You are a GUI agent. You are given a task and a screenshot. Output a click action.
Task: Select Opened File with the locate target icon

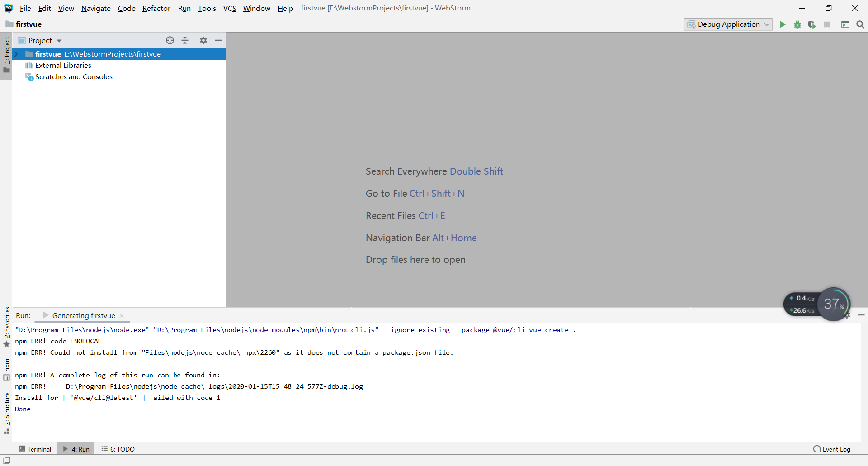[170, 40]
